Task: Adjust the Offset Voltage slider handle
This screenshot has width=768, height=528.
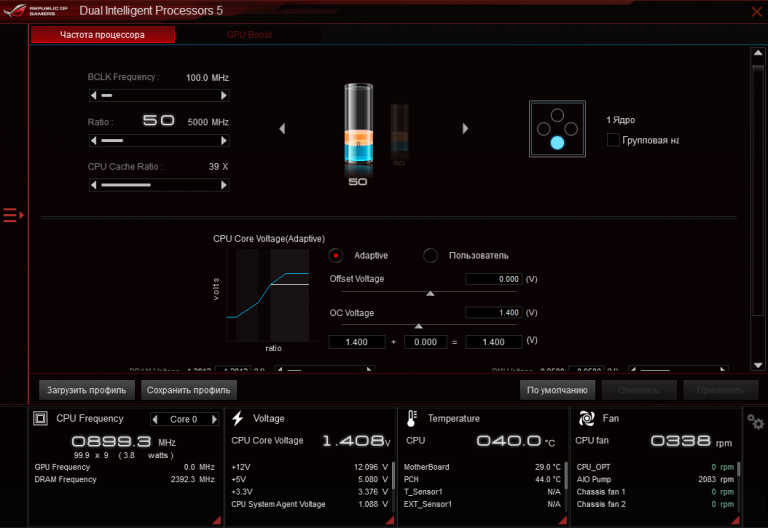Action: [430, 293]
